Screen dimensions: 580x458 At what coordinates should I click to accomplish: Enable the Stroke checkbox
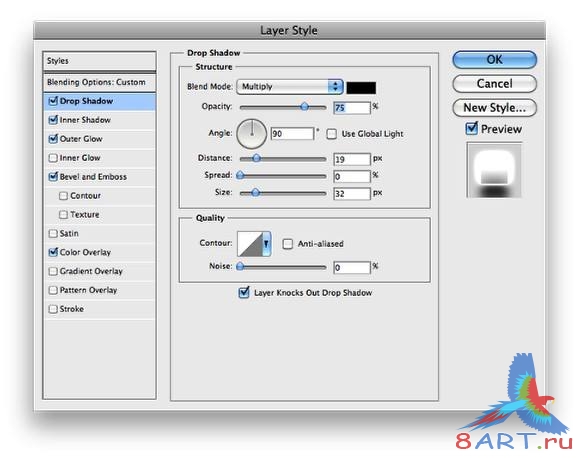(53, 309)
